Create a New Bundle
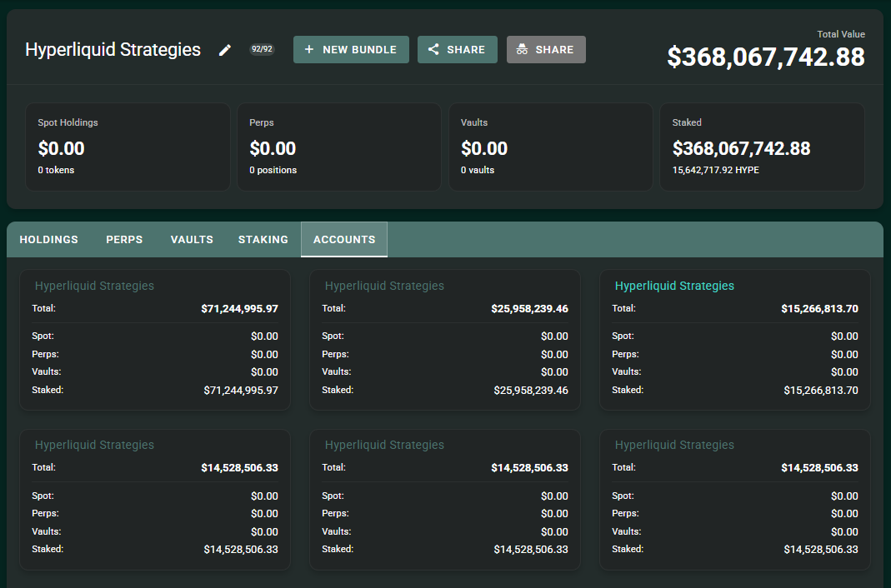Image resolution: width=891 pixels, height=588 pixels. point(351,49)
